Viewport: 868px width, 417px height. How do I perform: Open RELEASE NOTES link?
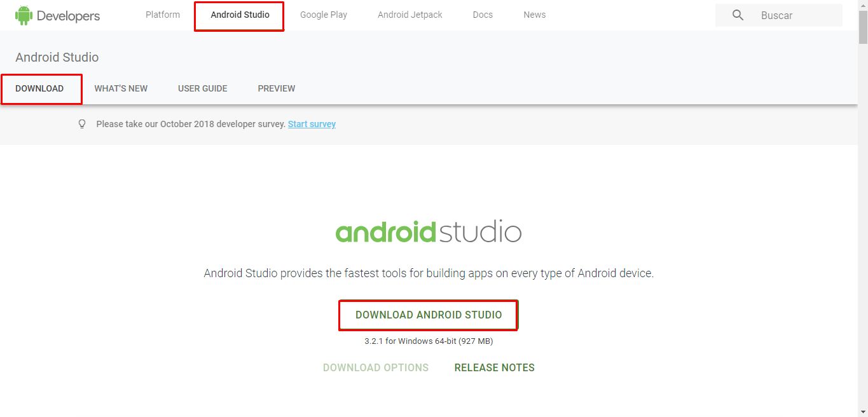tap(495, 367)
